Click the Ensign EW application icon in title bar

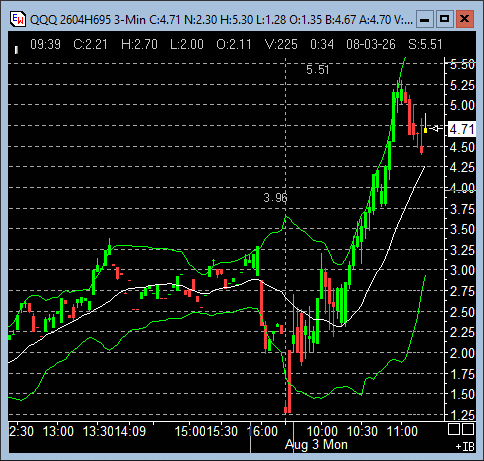17,19
